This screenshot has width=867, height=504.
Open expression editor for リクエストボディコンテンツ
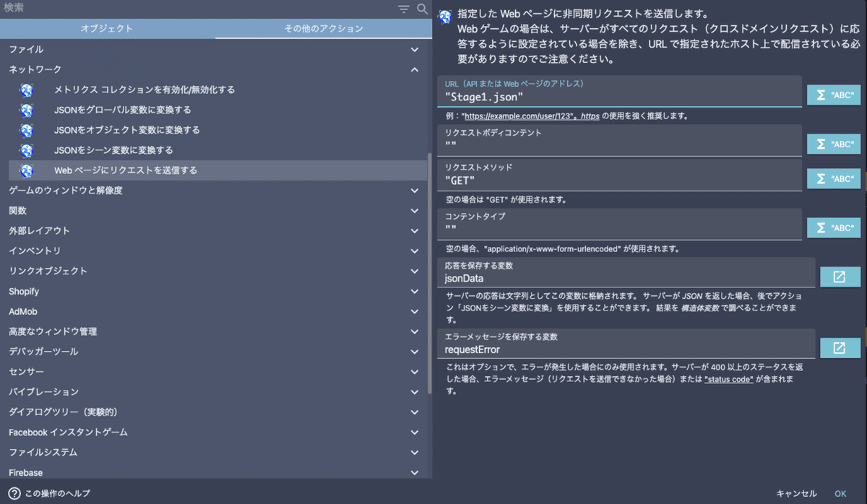click(x=834, y=144)
